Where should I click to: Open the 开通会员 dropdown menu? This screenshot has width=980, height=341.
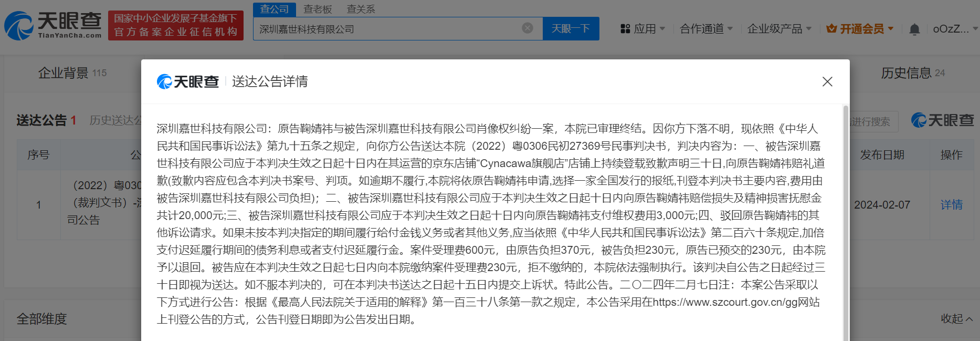(866, 29)
